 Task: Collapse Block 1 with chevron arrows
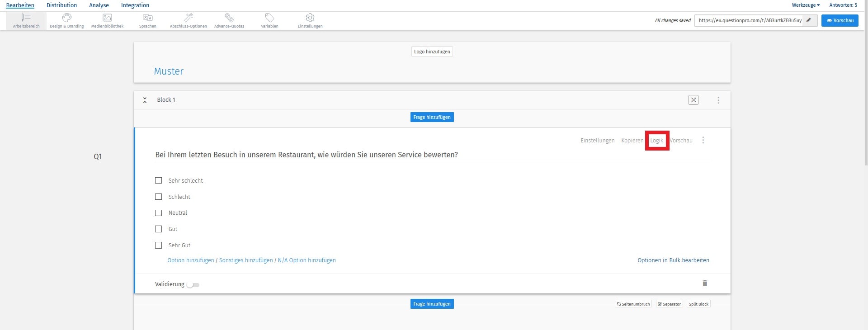pos(145,100)
